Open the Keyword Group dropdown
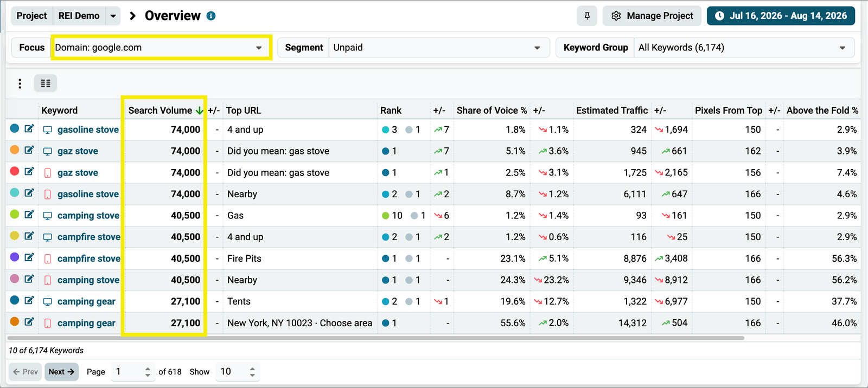Viewport: 868px width, 388px height. 744,48
